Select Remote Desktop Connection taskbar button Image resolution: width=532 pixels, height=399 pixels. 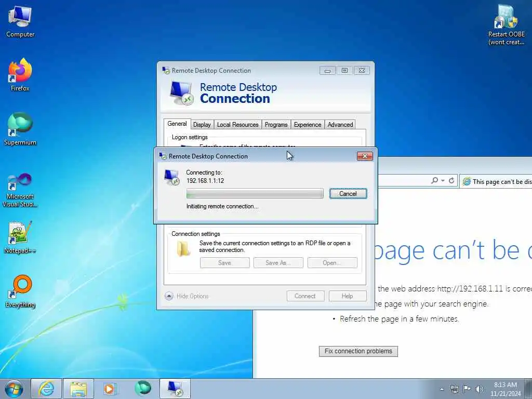click(175, 389)
